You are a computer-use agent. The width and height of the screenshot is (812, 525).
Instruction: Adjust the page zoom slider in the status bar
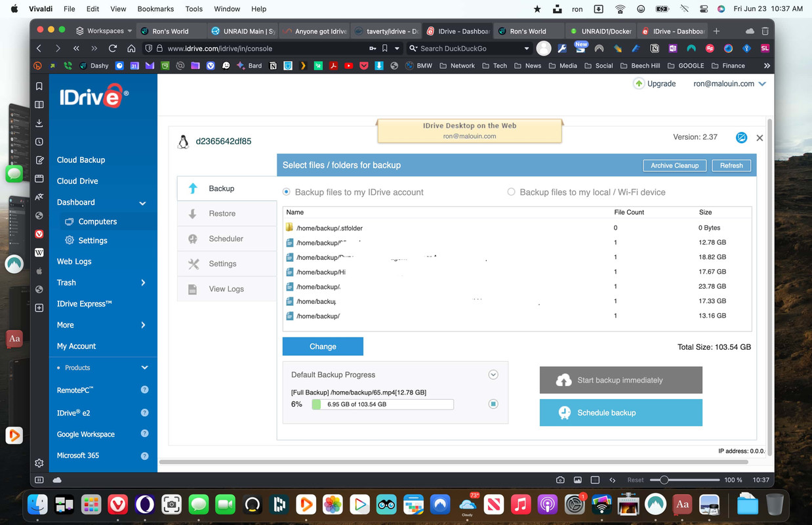(x=664, y=480)
